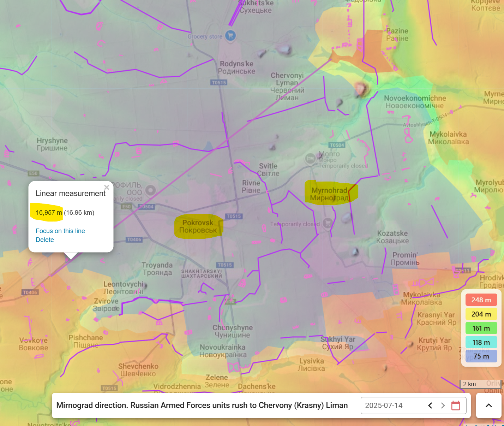Click the Lysivka village label
Image resolution: width=504 pixels, height=426 pixels.
pyautogui.click(x=311, y=365)
